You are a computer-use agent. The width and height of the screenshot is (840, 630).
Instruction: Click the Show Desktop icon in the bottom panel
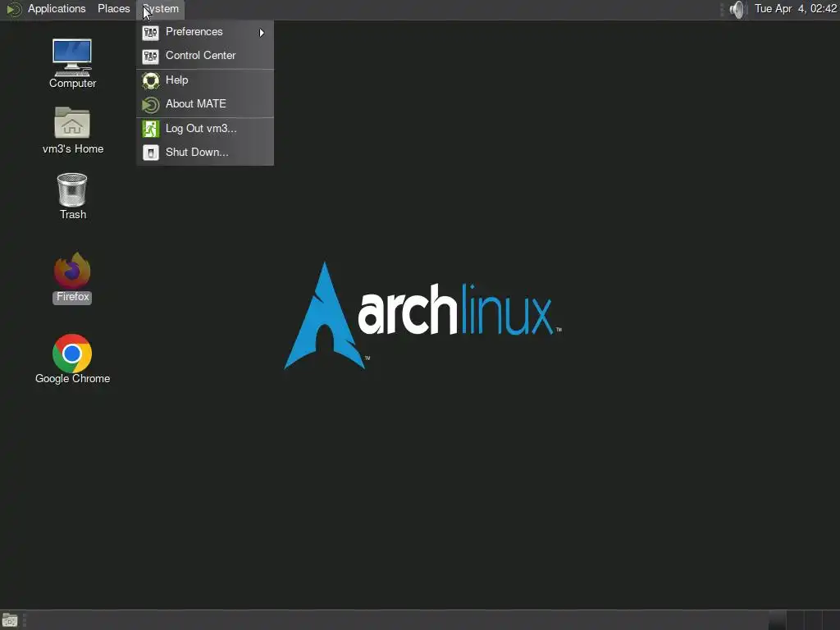[x=10, y=620]
